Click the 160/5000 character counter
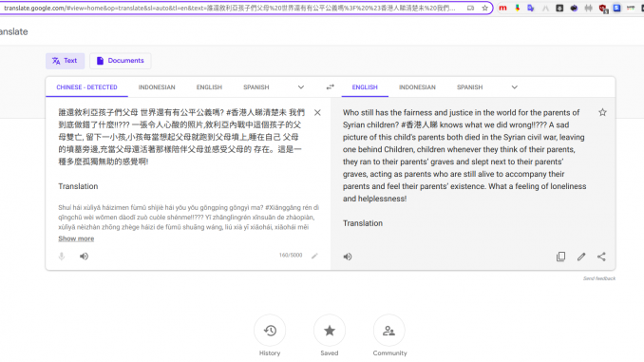 [291, 256]
